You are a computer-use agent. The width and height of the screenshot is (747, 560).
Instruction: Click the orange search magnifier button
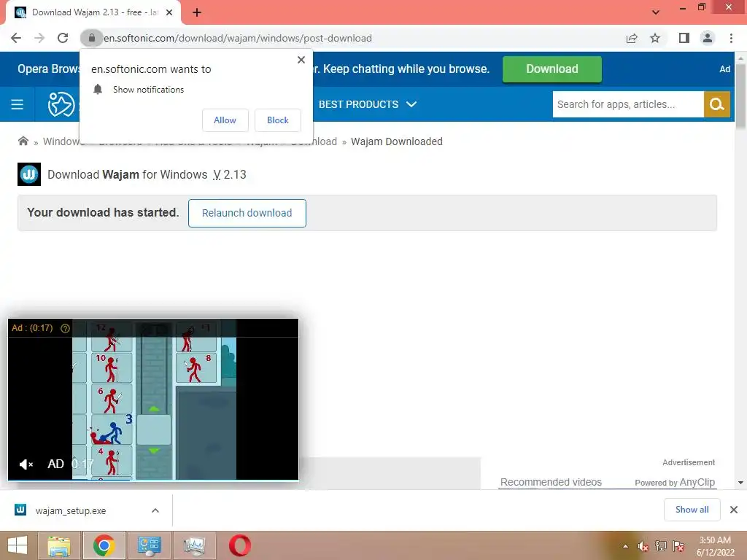pos(717,104)
